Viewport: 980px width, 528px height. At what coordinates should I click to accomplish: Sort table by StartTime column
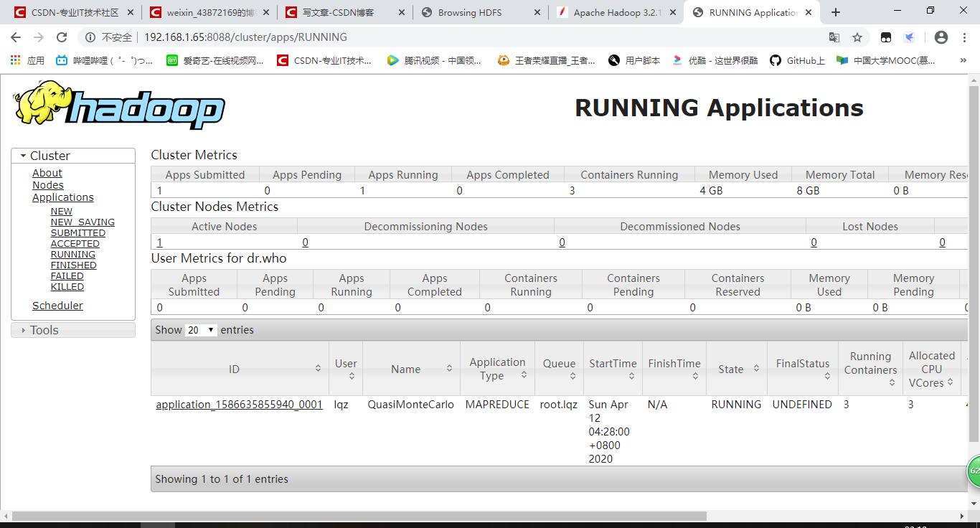tap(631, 376)
